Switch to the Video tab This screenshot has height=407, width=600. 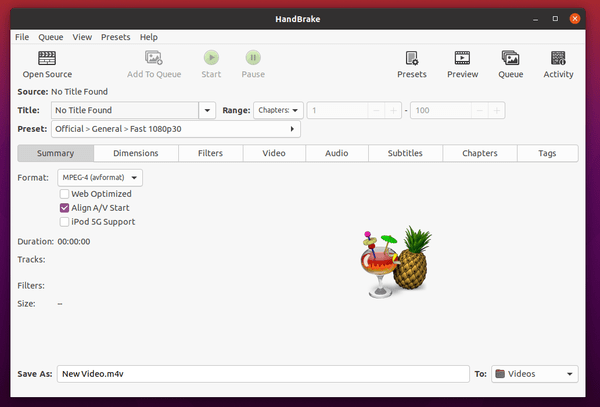[274, 153]
